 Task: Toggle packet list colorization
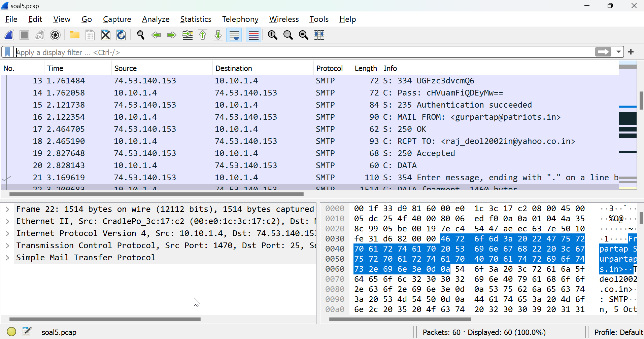[x=253, y=35]
